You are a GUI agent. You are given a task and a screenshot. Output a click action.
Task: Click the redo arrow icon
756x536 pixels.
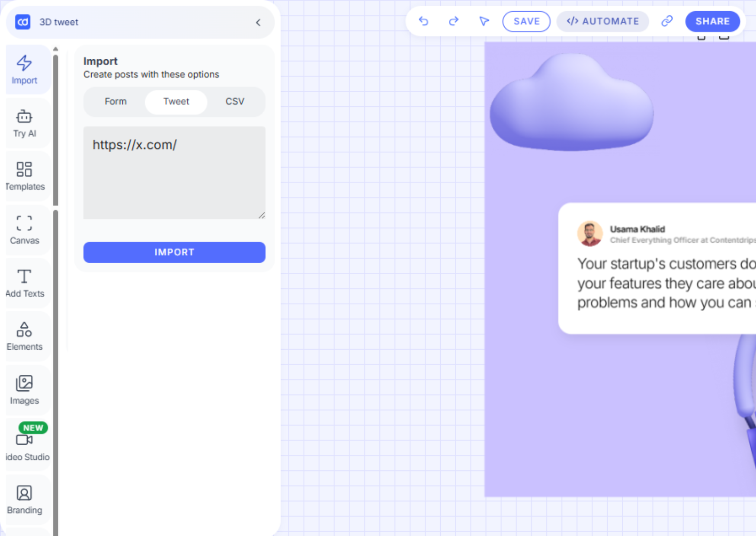tap(453, 21)
